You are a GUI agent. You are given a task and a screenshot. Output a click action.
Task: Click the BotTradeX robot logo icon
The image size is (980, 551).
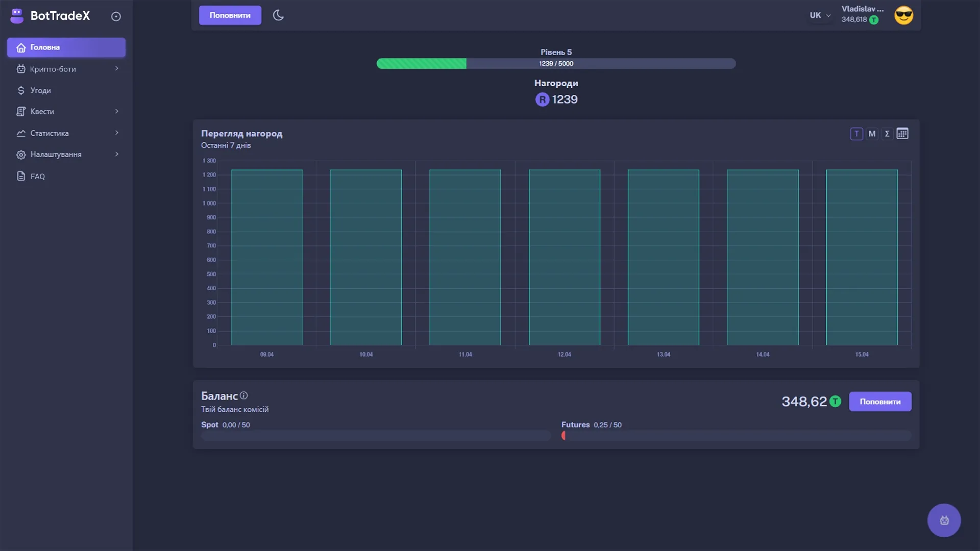pyautogui.click(x=17, y=16)
